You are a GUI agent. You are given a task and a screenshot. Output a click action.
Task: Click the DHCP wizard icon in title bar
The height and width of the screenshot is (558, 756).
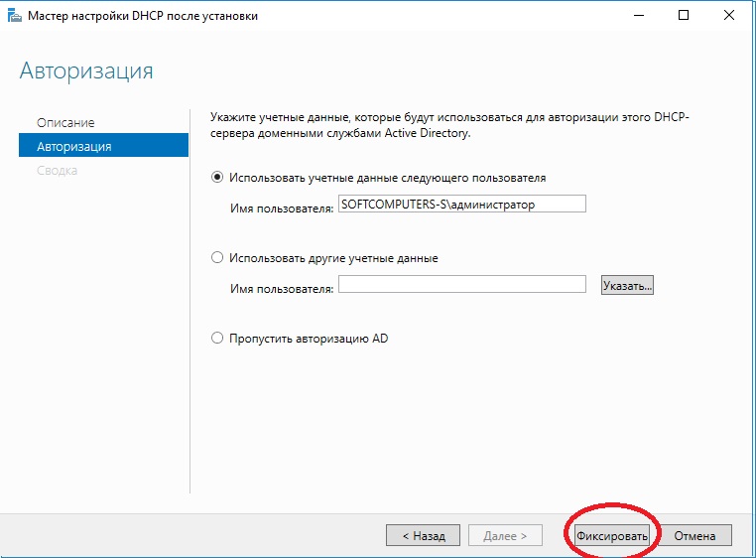[15, 16]
